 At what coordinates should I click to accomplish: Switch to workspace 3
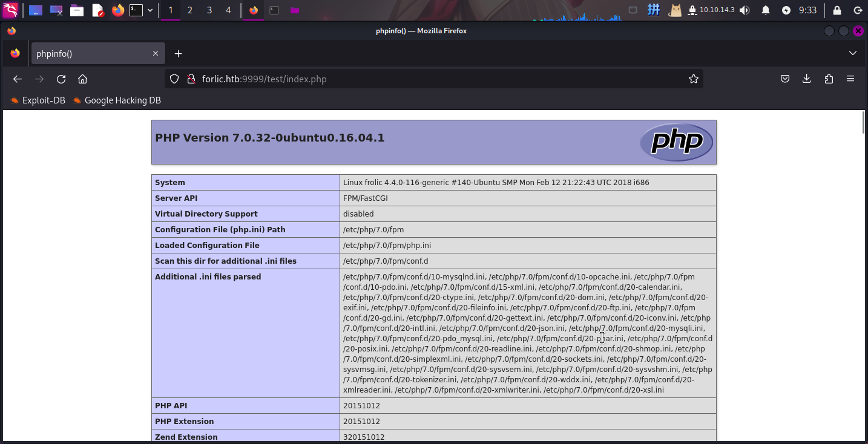click(x=209, y=10)
